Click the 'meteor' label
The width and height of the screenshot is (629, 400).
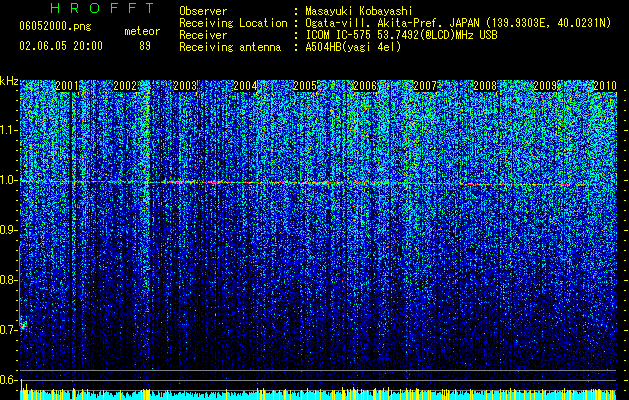tap(142, 31)
